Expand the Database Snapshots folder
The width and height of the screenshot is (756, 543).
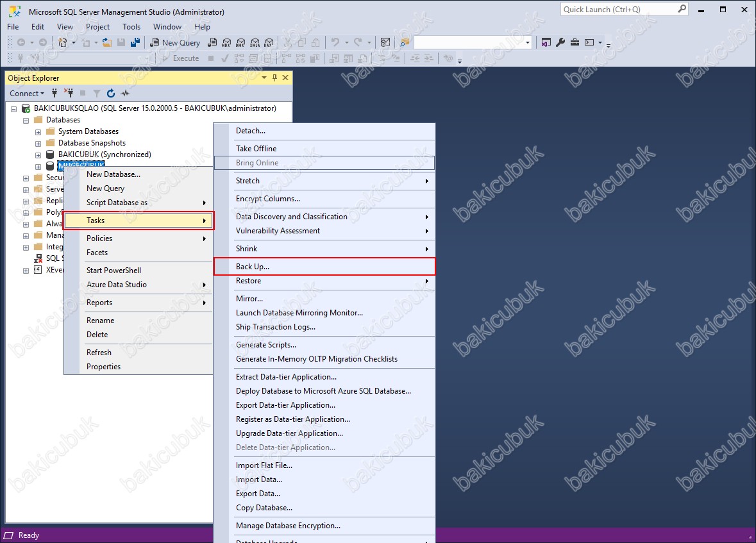point(38,143)
